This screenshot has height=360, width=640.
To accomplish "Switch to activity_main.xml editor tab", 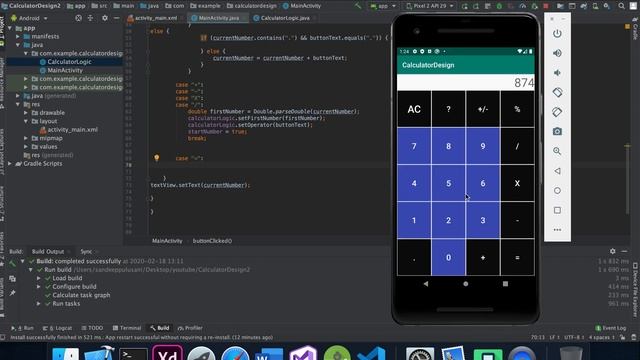I will [x=155, y=18].
